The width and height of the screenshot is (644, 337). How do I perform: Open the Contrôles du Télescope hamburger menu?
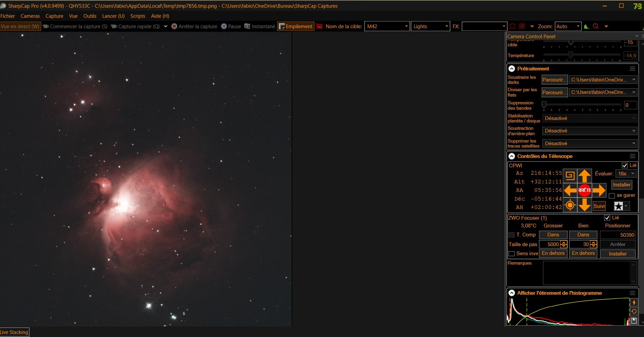click(x=633, y=156)
